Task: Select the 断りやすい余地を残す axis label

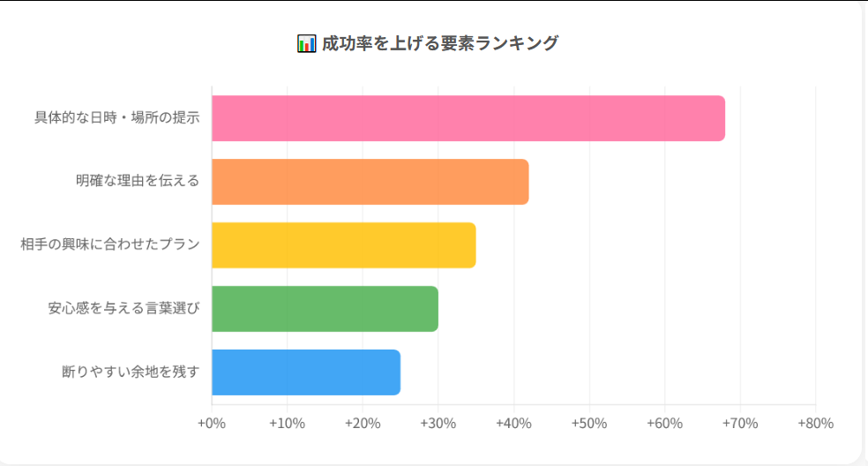Action: 131,372
